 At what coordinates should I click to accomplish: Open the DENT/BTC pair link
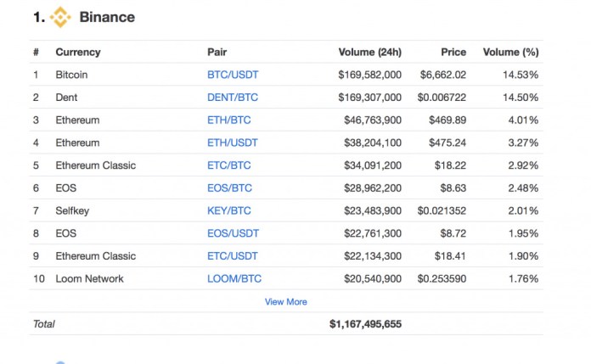click(233, 98)
